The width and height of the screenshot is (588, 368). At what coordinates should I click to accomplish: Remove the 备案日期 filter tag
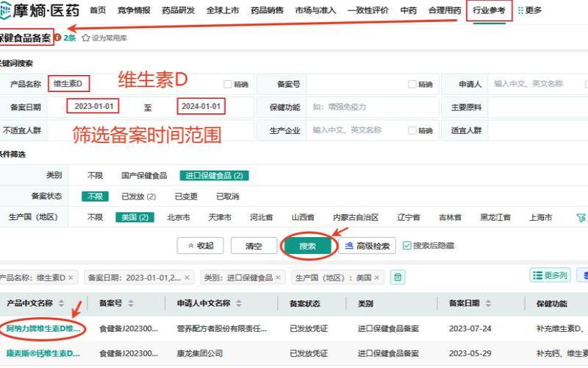[187, 277]
